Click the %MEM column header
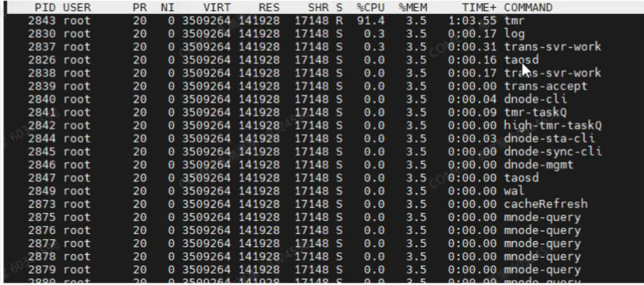 click(412, 8)
